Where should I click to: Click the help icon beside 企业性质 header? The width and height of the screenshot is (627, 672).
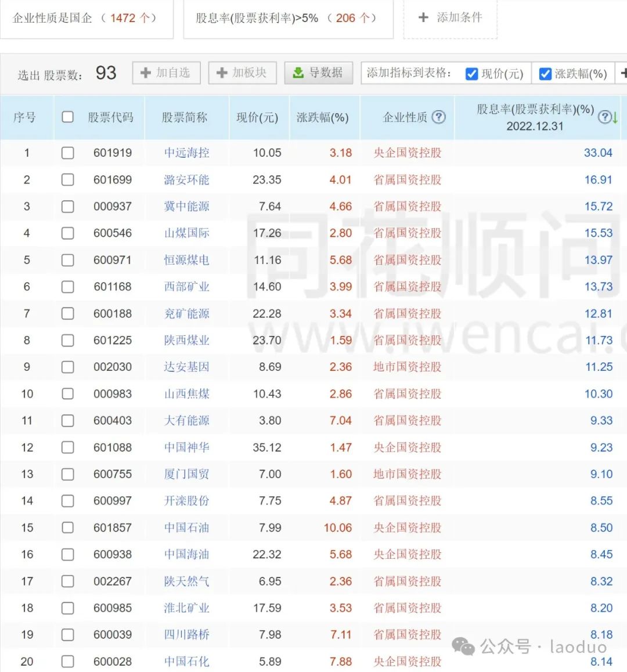click(x=439, y=117)
